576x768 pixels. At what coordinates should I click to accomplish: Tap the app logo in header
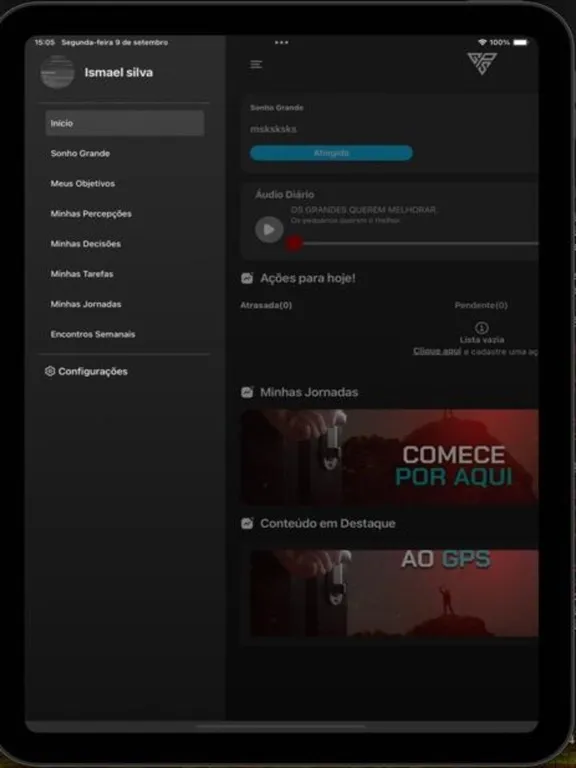pyautogui.click(x=482, y=63)
